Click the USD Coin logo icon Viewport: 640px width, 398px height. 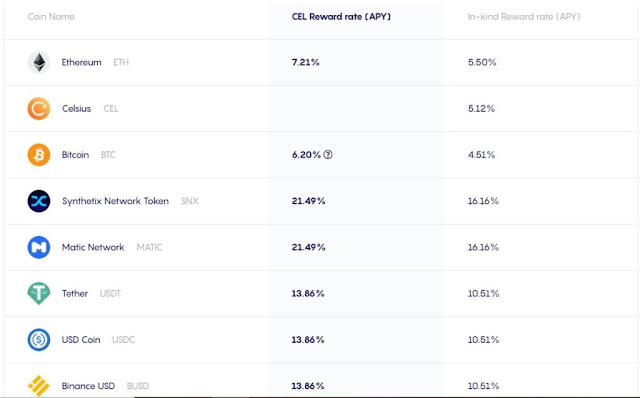click(39, 340)
